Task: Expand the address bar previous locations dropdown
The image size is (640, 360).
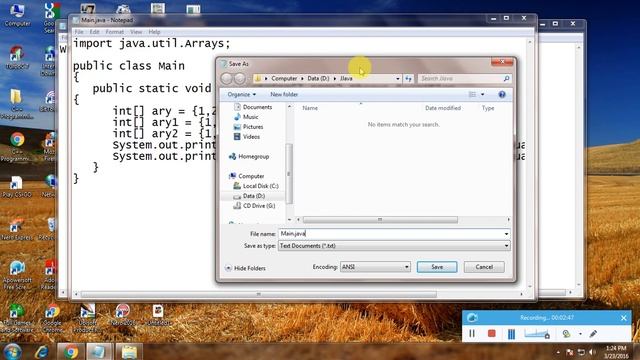Action: [x=398, y=78]
